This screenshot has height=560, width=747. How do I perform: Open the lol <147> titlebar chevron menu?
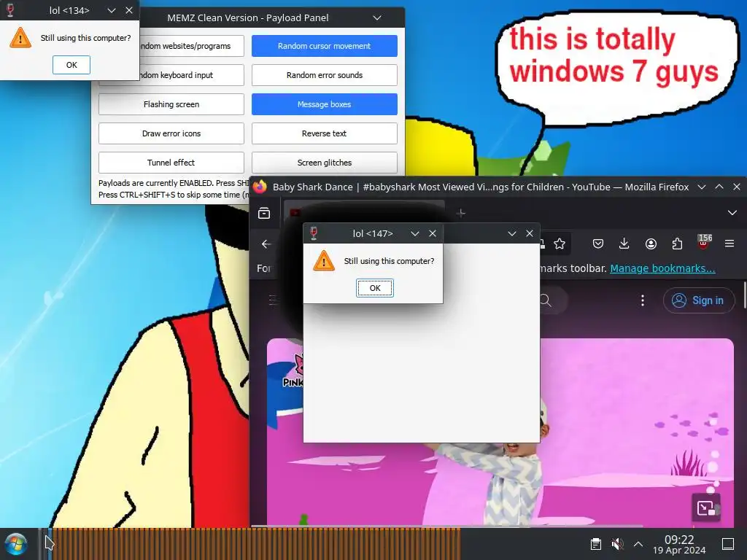[x=415, y=233]
